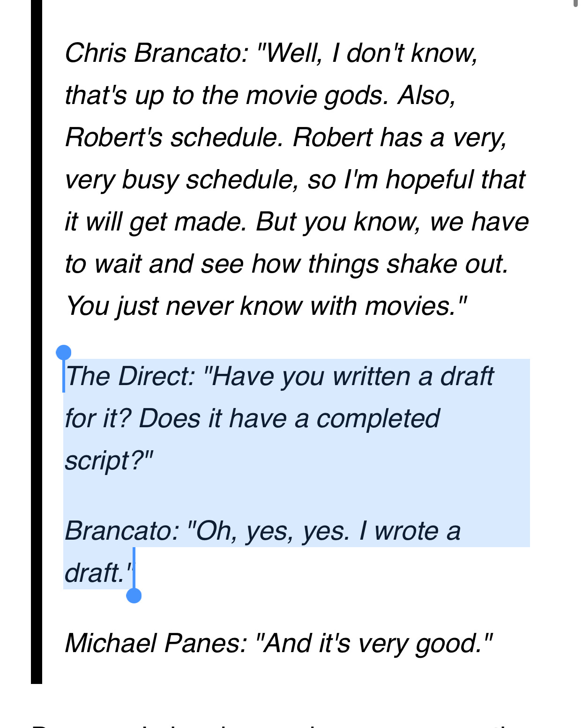Screen dimensions: 582x728
Task: Click the words "The Direct" in highlighted text
Action: coord(127,376)
